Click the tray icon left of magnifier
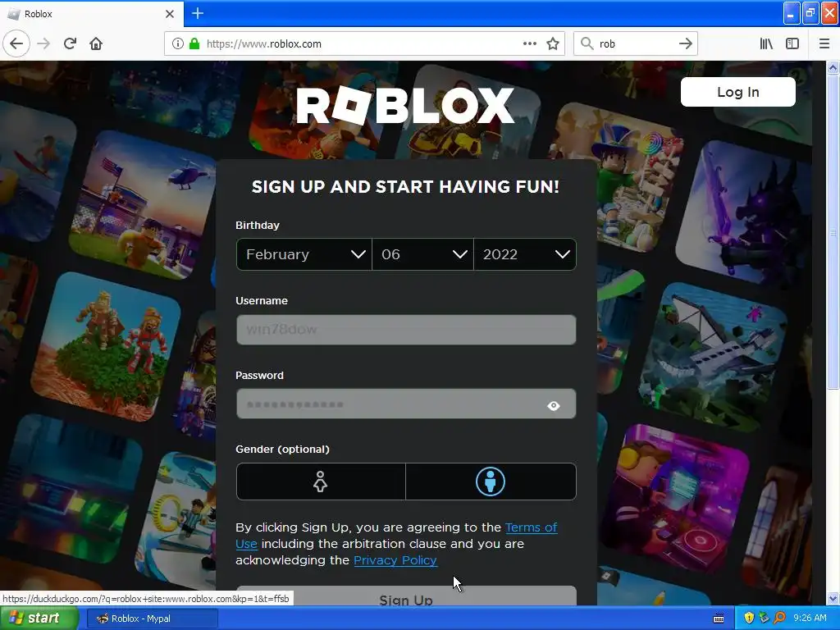The height and width of the screenshot is (630, 840). [764, 619]
